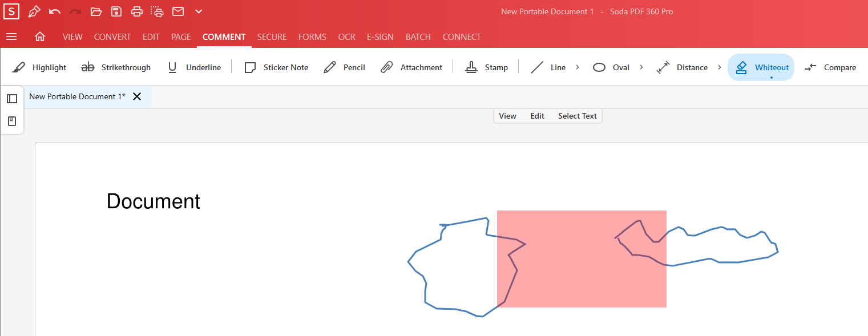The image size is (868, 336).
Task: Select the COMMENT ribbon tab
Action: tap(224, 37)
